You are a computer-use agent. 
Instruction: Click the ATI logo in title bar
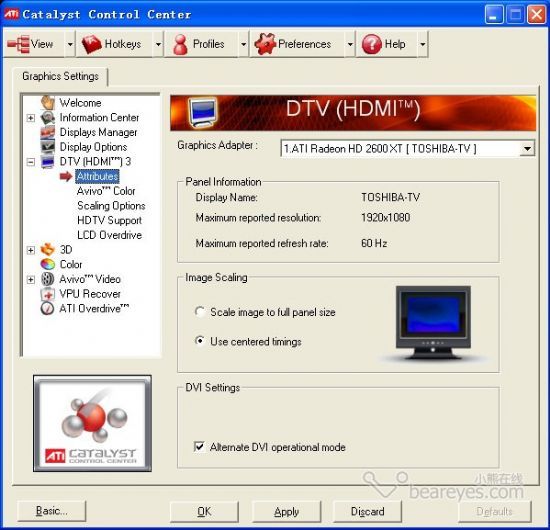11,14
